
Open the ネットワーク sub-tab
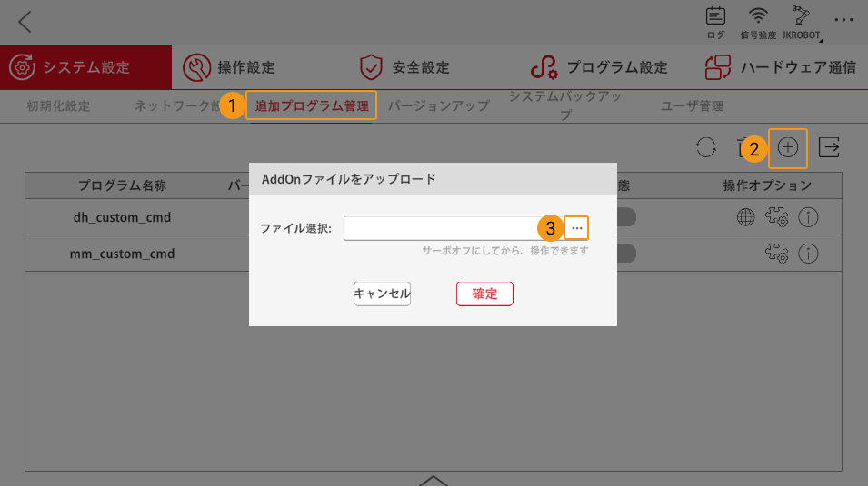point(177,105)
